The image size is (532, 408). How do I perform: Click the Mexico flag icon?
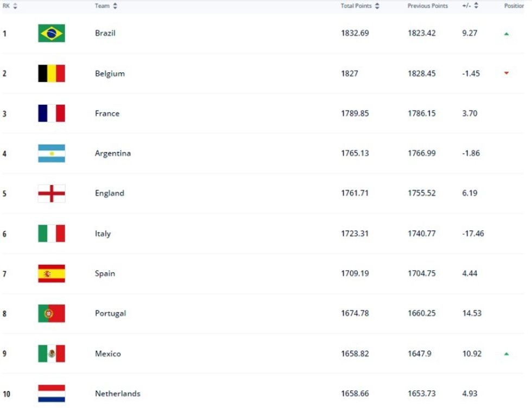coord(52,354)
